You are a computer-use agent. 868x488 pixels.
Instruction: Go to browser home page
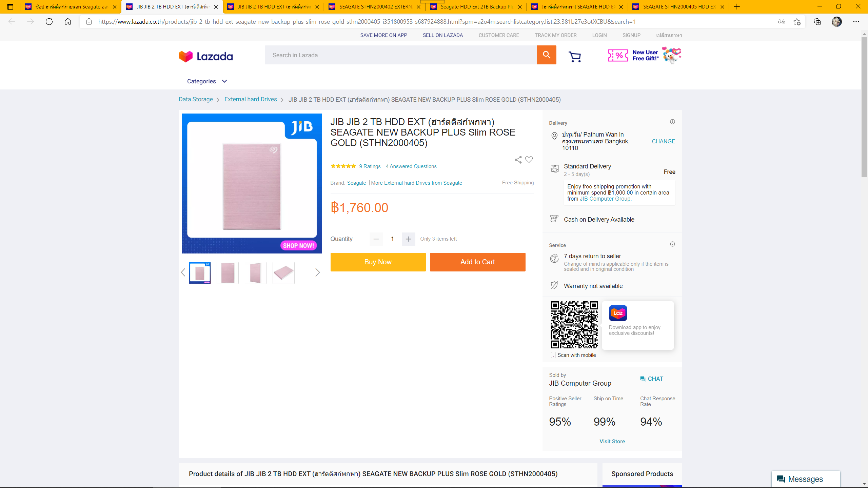68,22
